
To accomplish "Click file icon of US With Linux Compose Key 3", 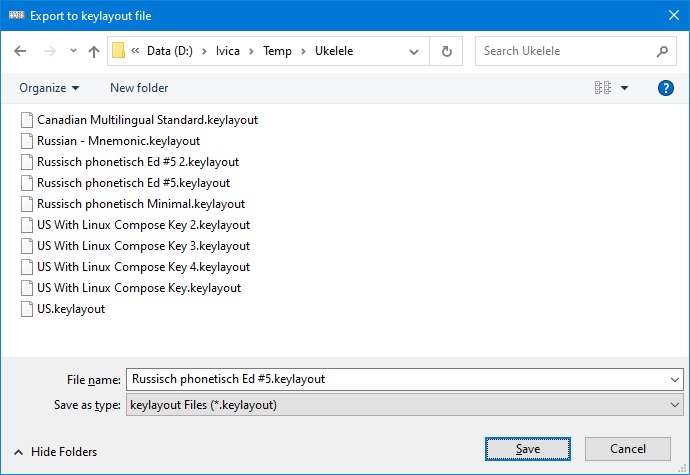I will pos(27,246).
